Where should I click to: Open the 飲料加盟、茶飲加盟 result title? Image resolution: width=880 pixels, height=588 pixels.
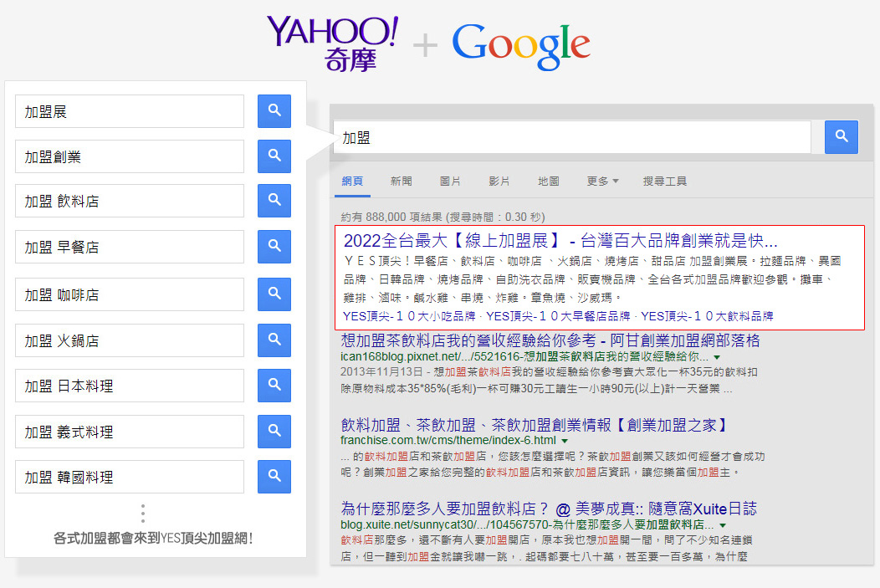(533, 425)
